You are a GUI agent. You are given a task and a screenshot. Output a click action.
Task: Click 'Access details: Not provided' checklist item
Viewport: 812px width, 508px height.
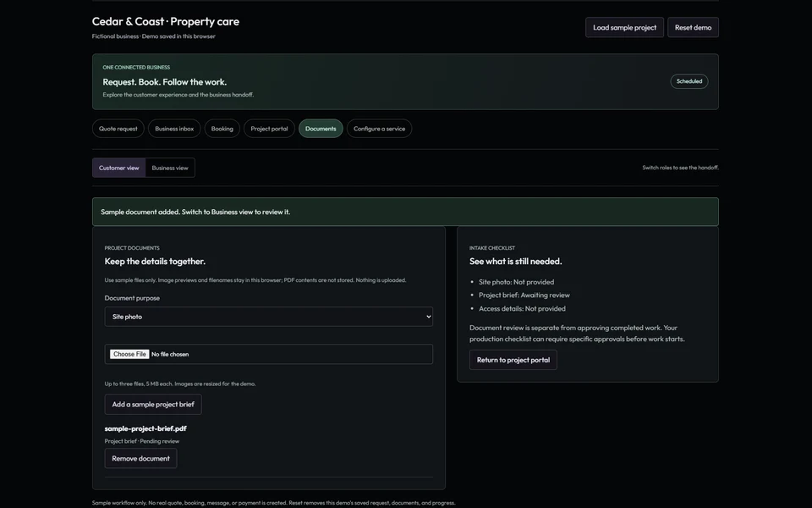(x=522, y=308)
